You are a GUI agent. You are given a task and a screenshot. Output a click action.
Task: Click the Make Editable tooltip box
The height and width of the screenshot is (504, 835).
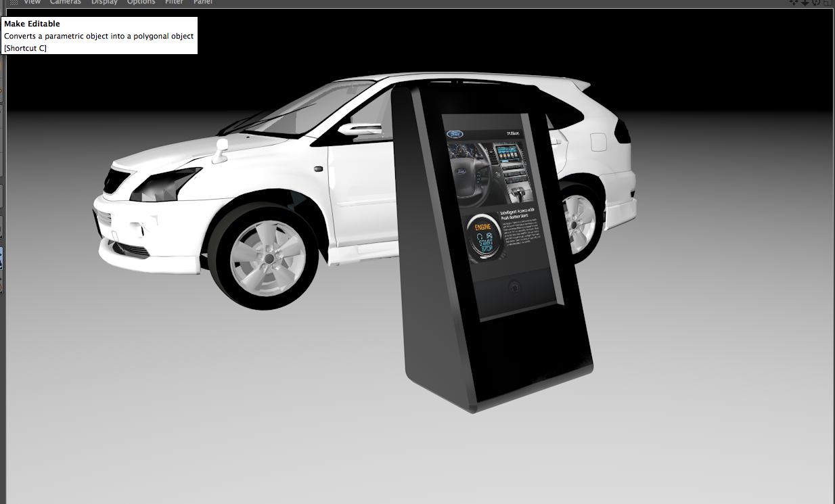100,36
